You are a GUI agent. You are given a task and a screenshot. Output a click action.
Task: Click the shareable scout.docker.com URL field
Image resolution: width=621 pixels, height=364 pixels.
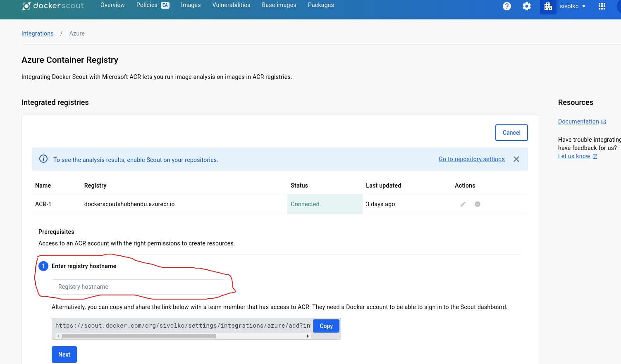pos(183,326)
